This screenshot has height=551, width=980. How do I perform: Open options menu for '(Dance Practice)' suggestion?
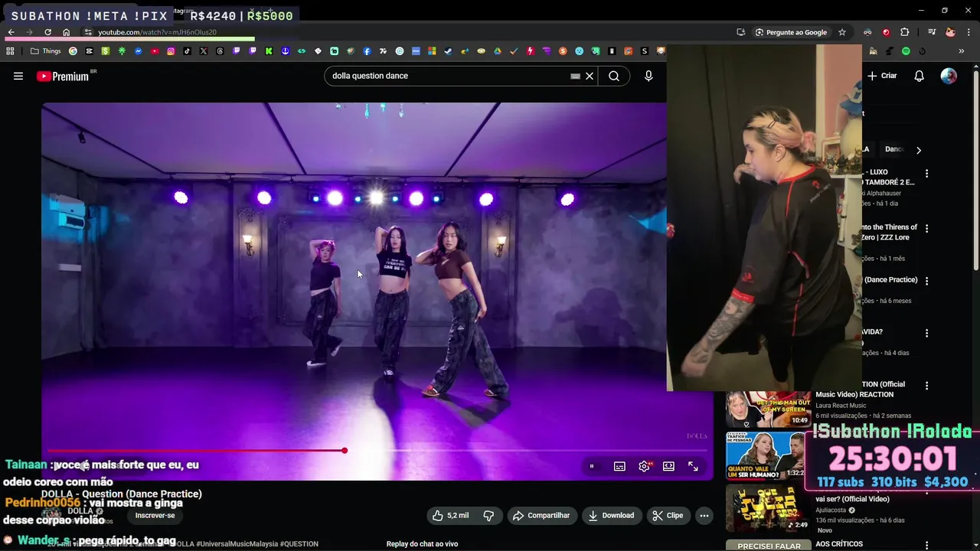click(926, 281)
